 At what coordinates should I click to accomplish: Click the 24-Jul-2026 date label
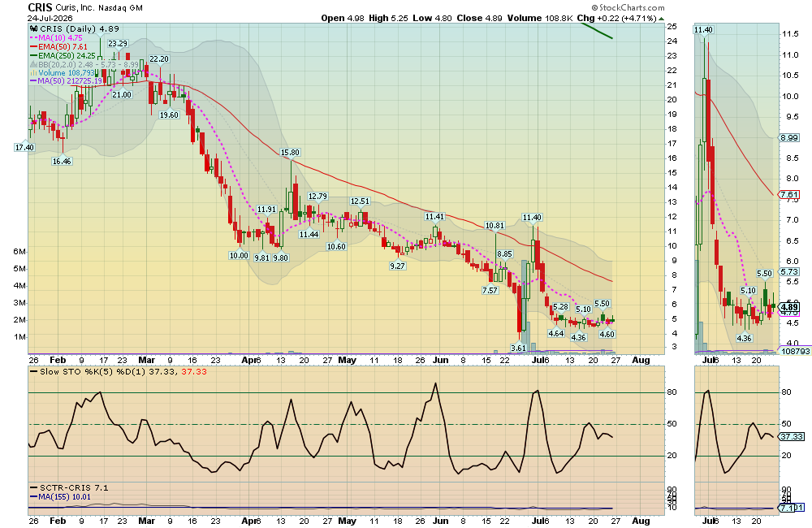pos(50,18)
